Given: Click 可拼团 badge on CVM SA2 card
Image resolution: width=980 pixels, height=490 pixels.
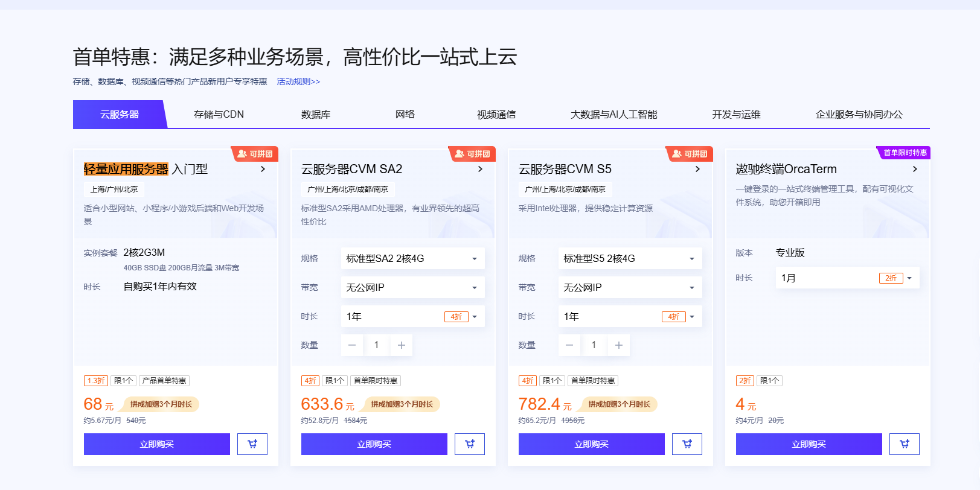Looking at the screenshot, I should click(472, 154).
